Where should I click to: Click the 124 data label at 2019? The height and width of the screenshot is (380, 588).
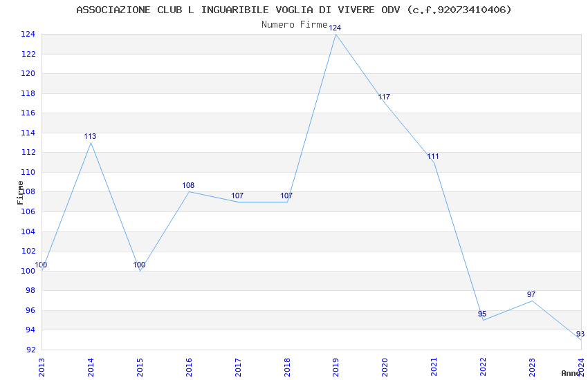click(335, 28)
